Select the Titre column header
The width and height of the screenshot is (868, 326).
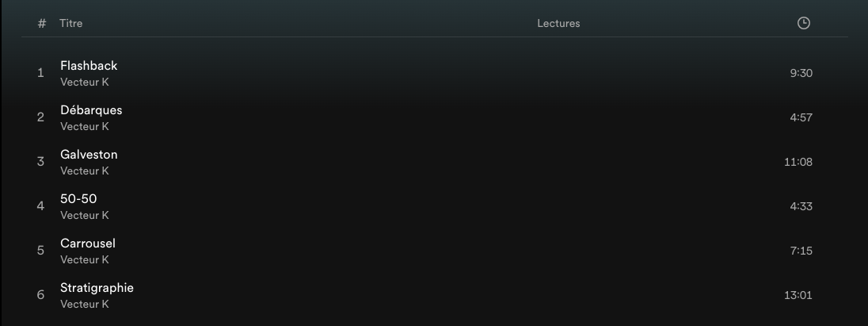coord(70,23)
